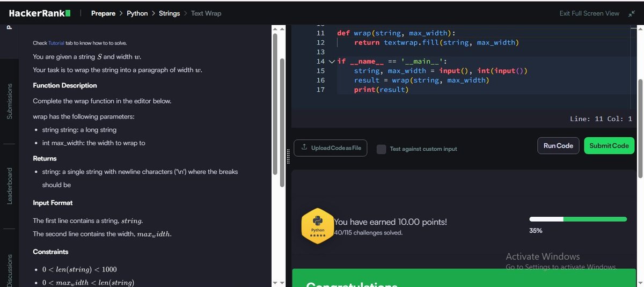Click the right page scrollbar thumb
The width and height of the screenshot is (644, 287).
pos(640,127)
